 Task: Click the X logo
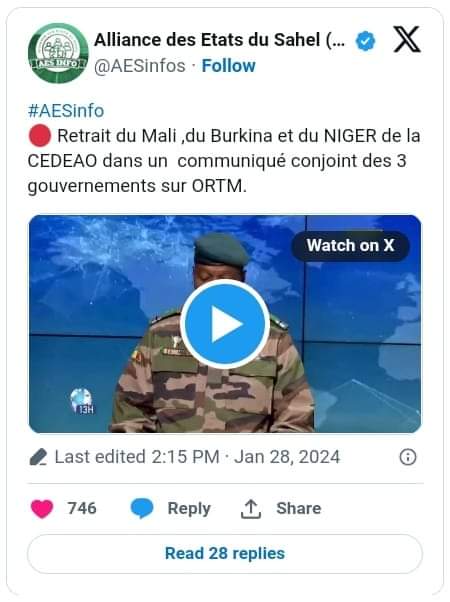tap(407, 40)
